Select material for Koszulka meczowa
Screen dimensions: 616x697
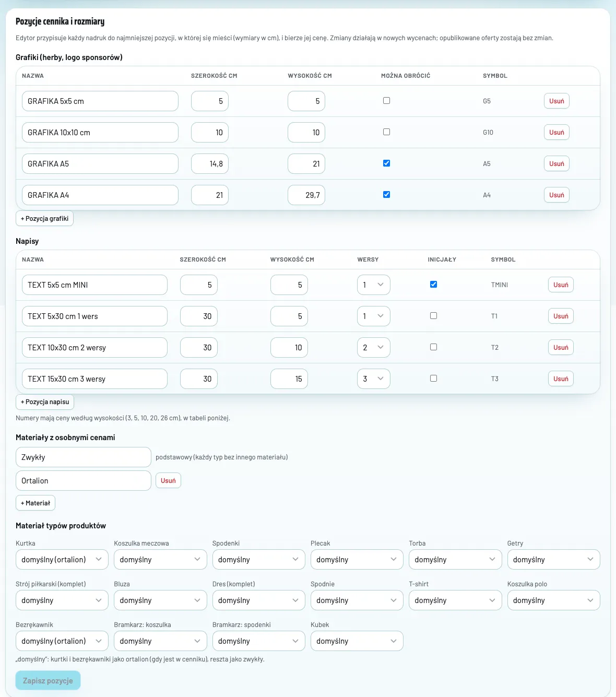pyautogui.click(x=160, y=560)
